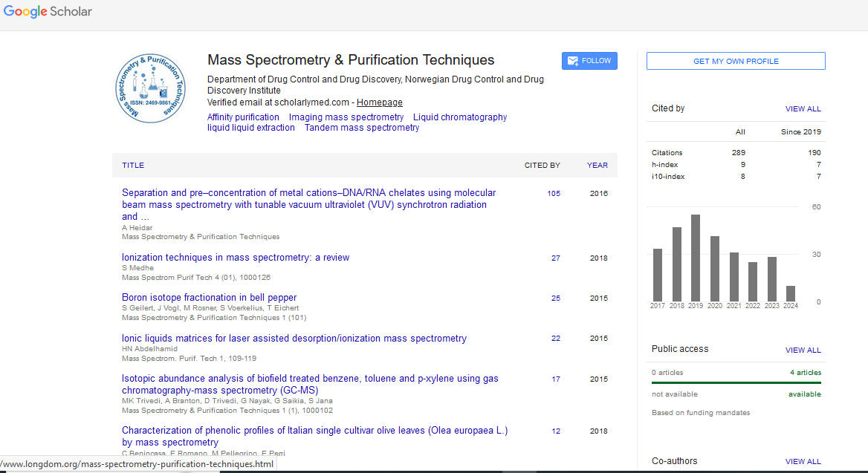The width and height of the screenshot is (868, 473).
Task: Click the 2019 bar in citations chart
Action: (696, 258)
